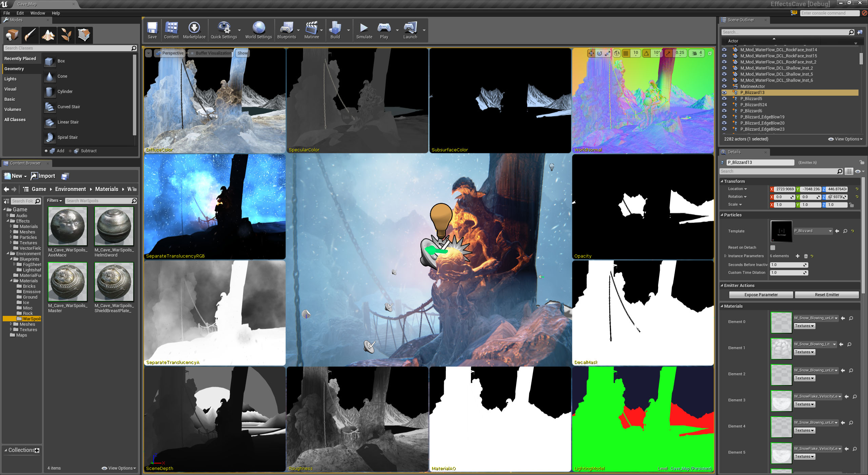This screenshot has width=868, height=475.
Task: Toggle the Reset on Detach checkbox
Action: [x=773, y=248]
